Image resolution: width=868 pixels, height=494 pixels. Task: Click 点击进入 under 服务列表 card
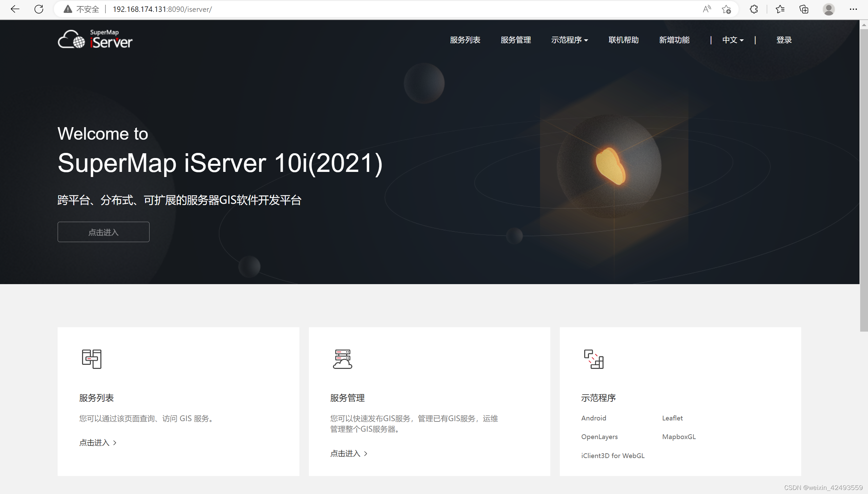pyautogui.click(x=98, y=443)
